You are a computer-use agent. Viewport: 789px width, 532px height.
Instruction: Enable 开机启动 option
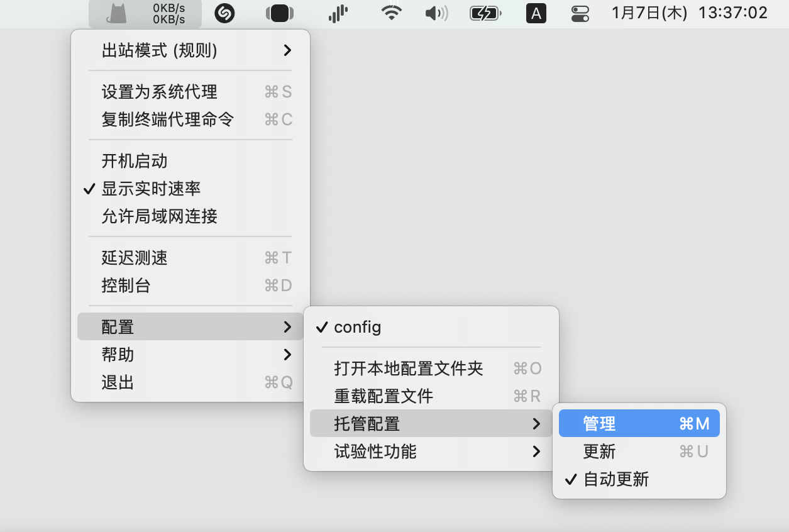coord(190,161)
